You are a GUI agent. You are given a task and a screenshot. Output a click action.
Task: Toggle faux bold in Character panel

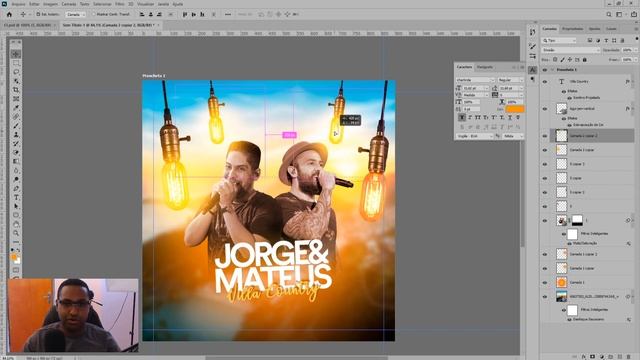pos(462,118)
